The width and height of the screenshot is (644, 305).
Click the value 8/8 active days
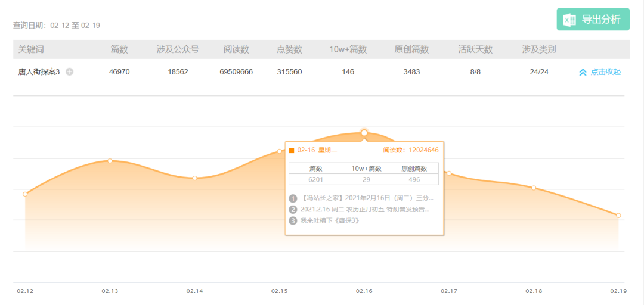coord(475,72)
